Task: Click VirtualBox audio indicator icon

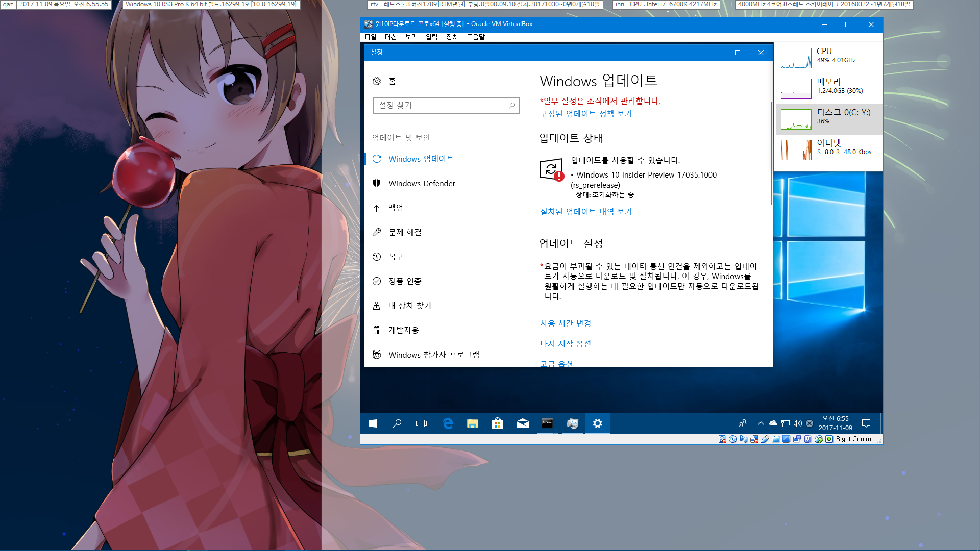Action: pos(744,439)
